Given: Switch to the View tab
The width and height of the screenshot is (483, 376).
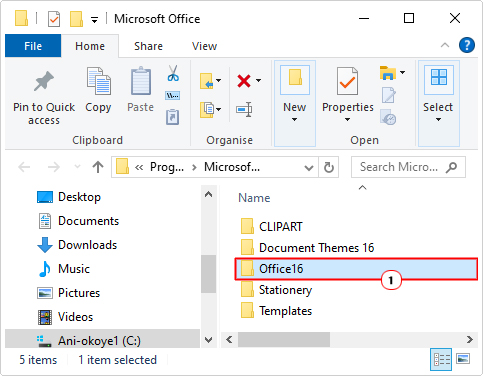Looking at the screenshot, I should [204, 46].
